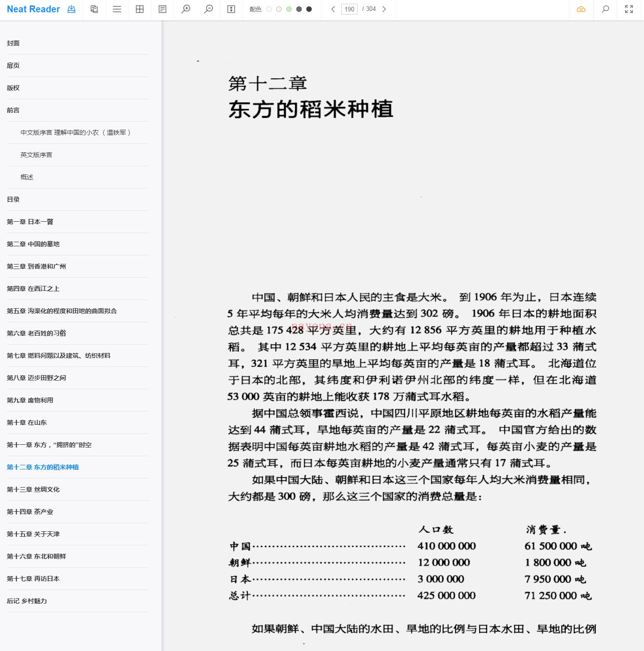Click the page heading 东方的稻米种植
644x651 pixels.
[x=311, y=109]
